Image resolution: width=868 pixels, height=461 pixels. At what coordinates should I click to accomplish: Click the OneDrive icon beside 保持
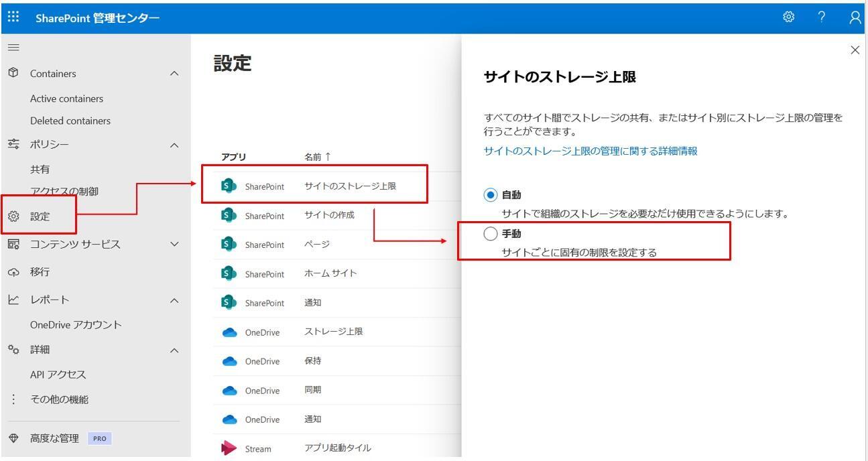(229, 361)
